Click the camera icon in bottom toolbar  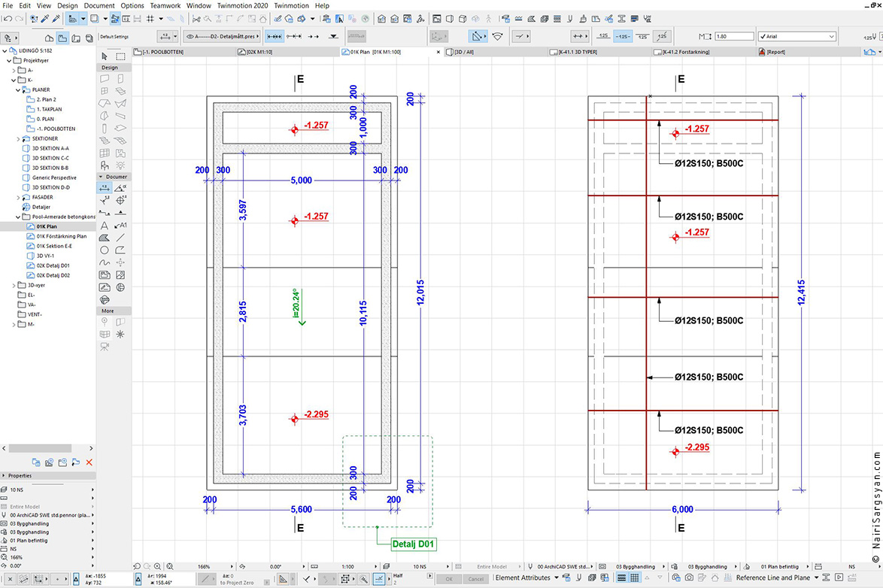[689, 578]
